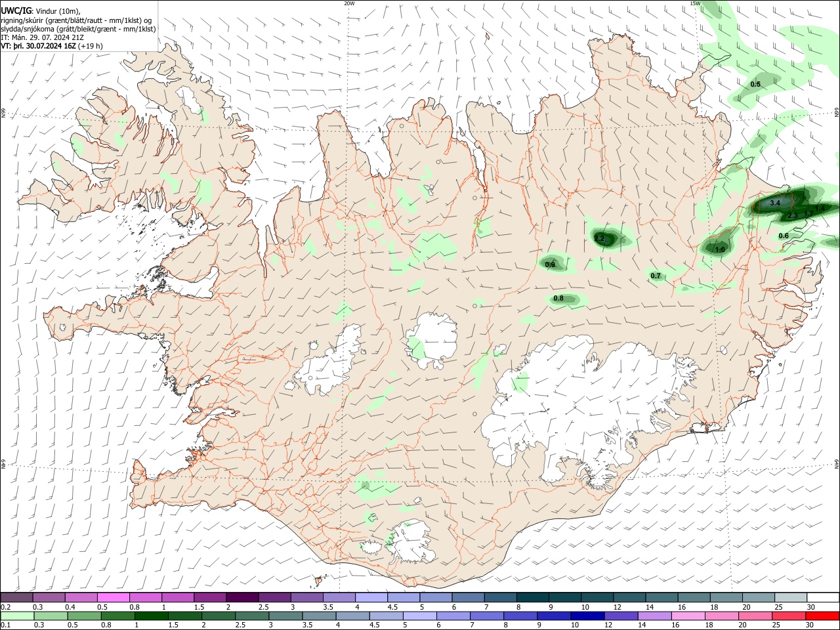Click the '0.1' label starting the rain legend
Image resolution: width=840 pixels, height=630 pixels.
coord(6,625)
